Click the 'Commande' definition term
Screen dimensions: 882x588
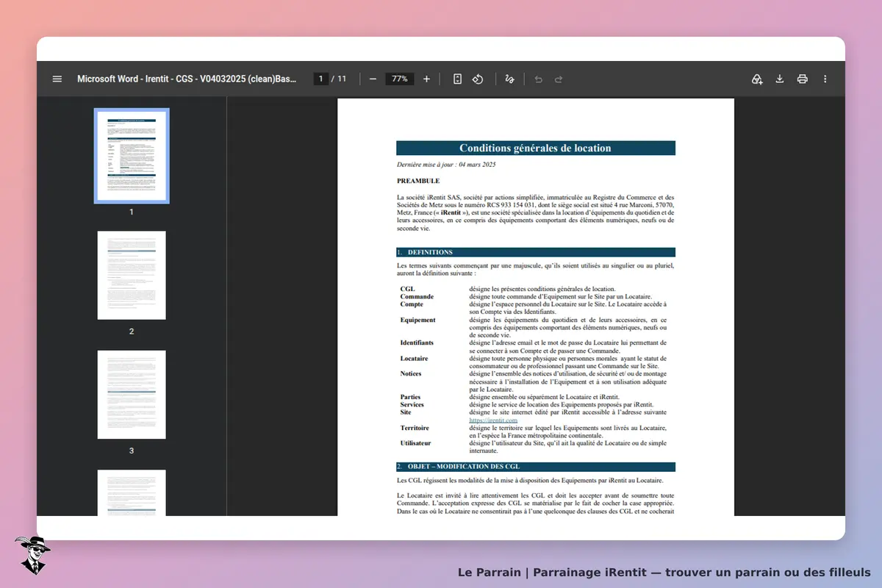(x=417, y=296)
